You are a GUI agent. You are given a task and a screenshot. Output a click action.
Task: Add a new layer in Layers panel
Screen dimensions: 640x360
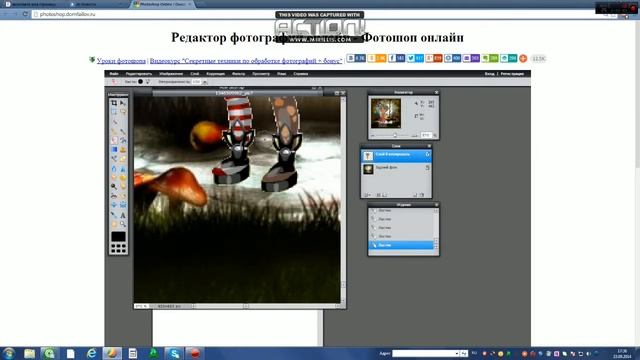[415, 195]
